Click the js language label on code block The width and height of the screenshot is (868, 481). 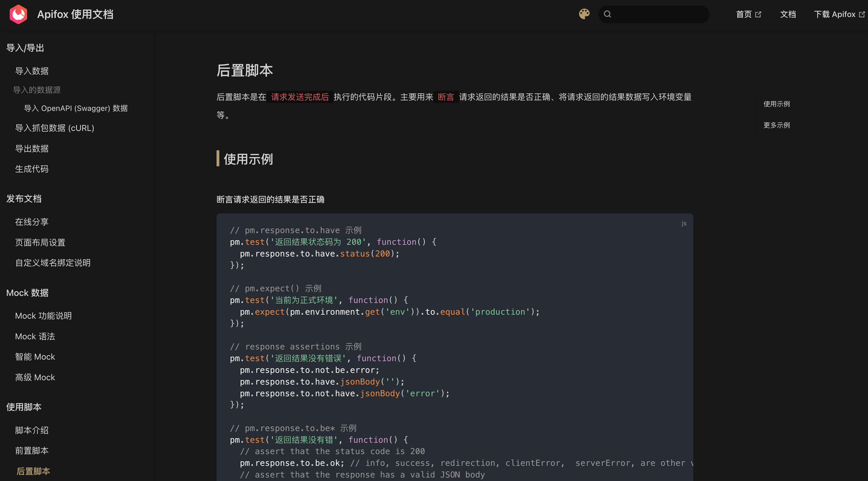[x=684, y=223]
